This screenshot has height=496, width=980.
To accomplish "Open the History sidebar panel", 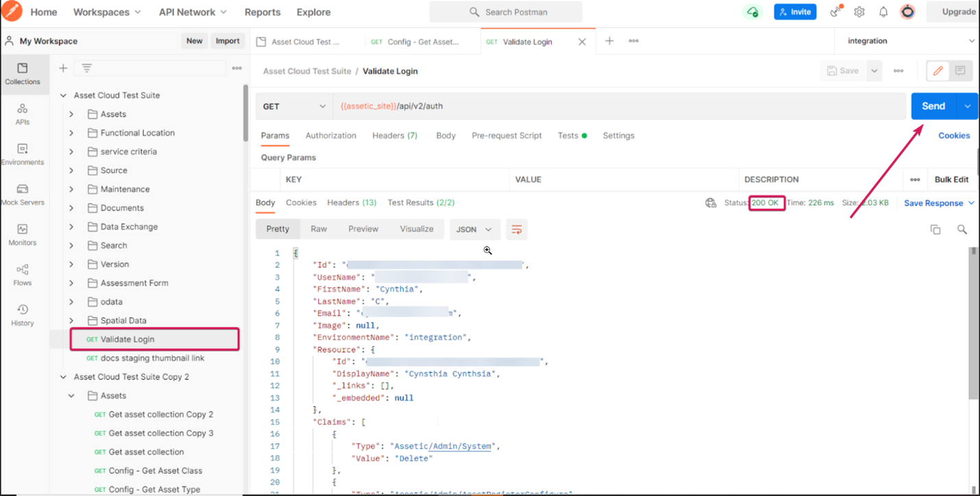I will point(23,316).
